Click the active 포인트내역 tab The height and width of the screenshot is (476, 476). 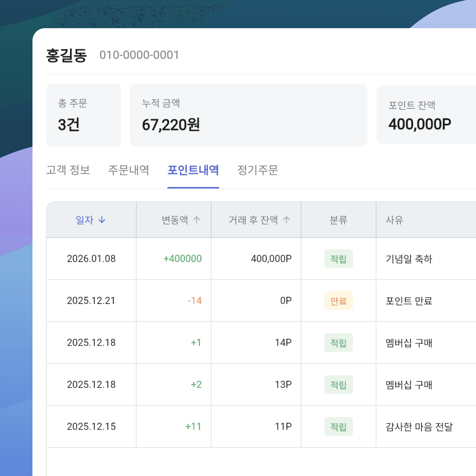point(193,171)
